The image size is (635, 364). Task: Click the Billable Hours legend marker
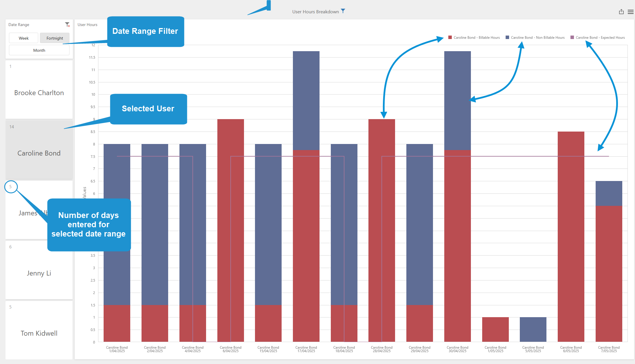450,38
